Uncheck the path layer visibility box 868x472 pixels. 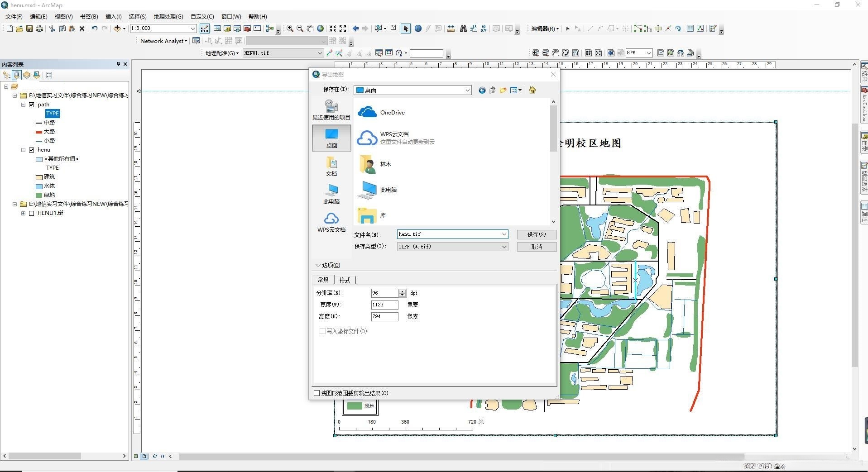pos(32,105)
